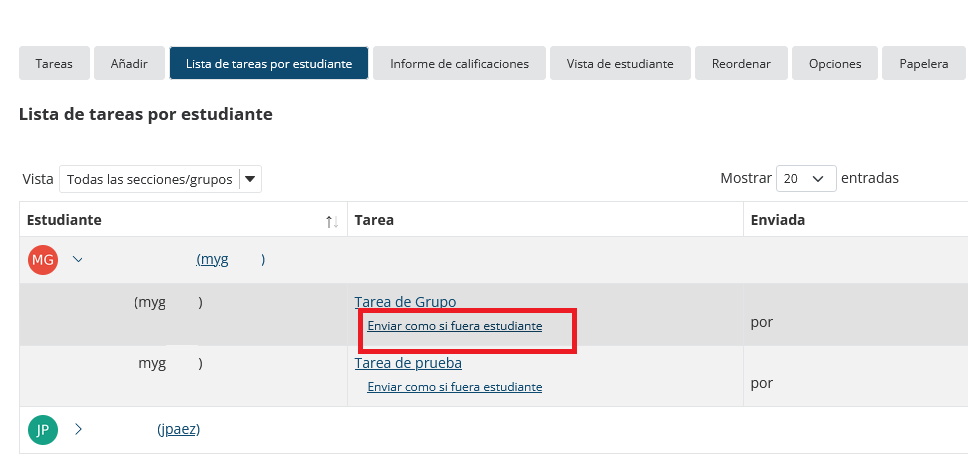The image size is (968, 460).
Task: Open the Papelera tab
Action: tap(924, 63)
